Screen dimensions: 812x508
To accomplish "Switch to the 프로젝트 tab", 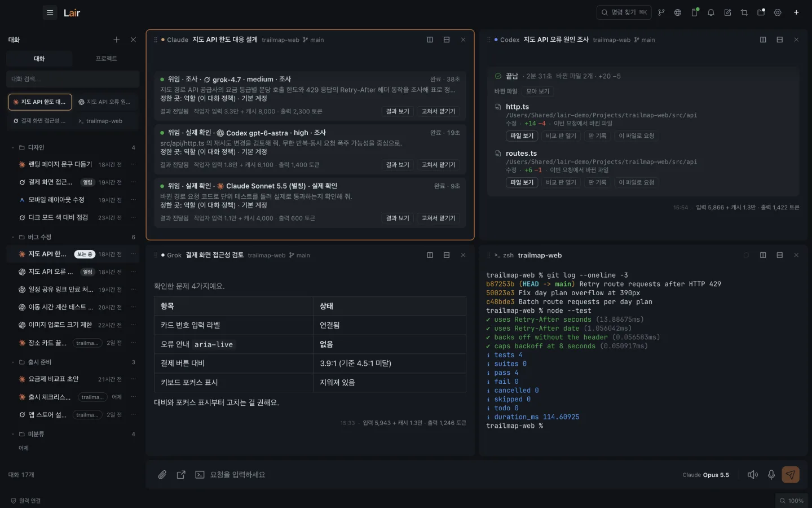I will click(106, 59).
